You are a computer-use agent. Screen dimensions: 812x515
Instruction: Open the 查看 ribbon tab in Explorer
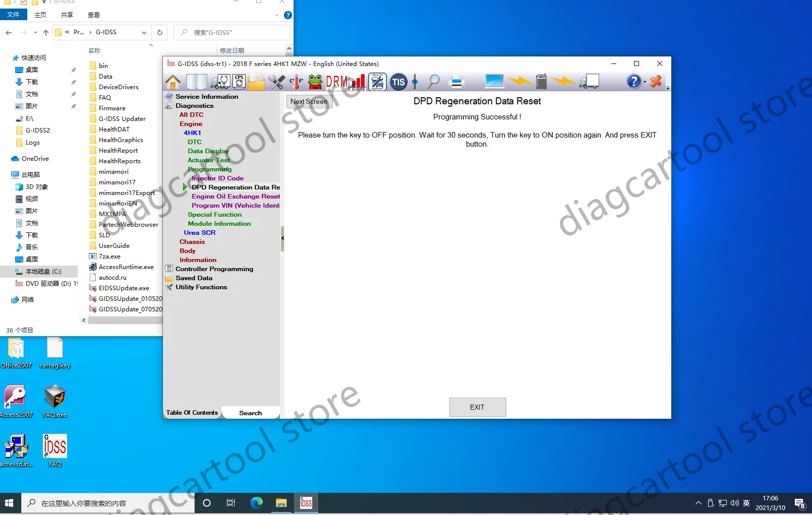tap(94, 15)
